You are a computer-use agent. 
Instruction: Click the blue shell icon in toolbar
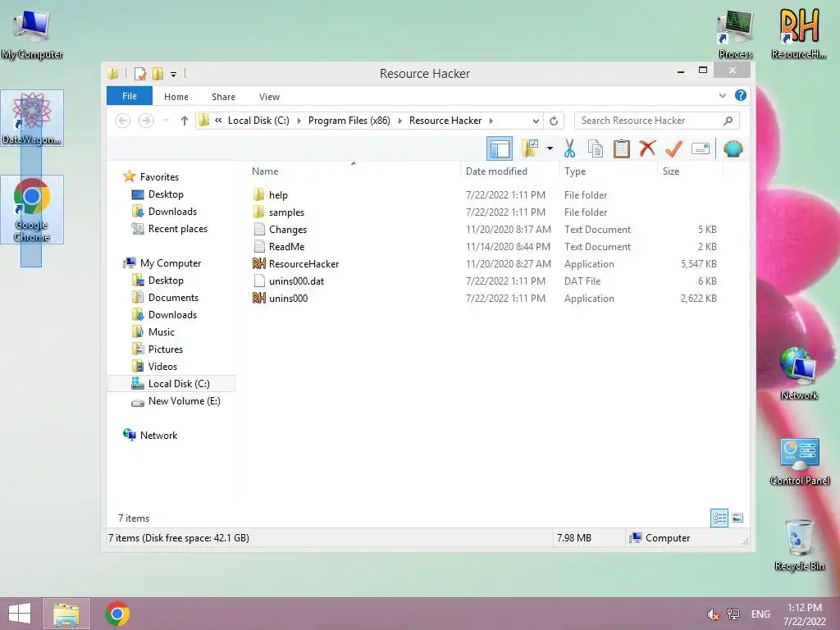733,148
